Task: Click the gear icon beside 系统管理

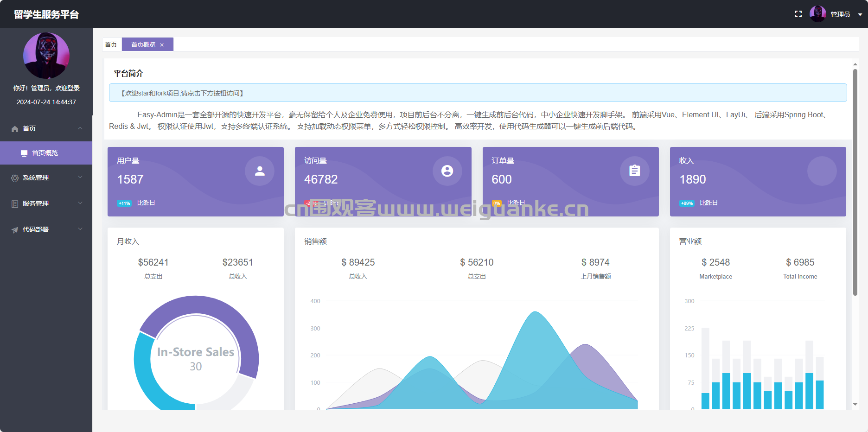Action: coord(15,178)
